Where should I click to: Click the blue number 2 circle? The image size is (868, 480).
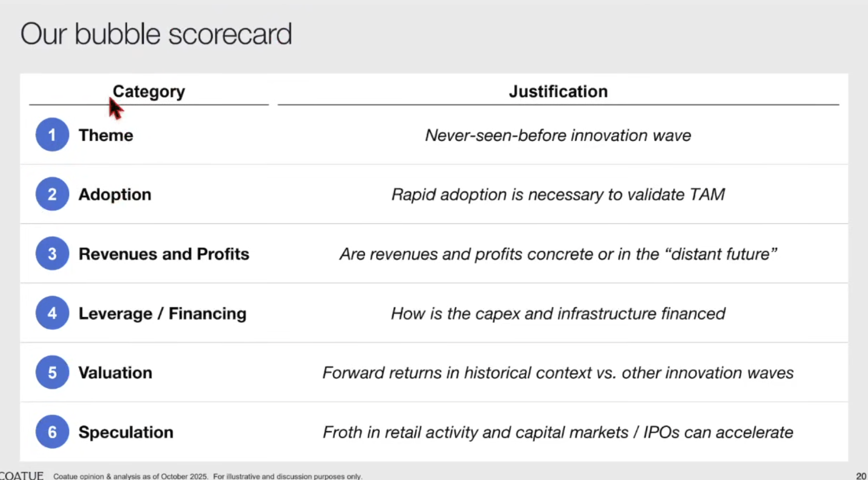pos(52,194)
